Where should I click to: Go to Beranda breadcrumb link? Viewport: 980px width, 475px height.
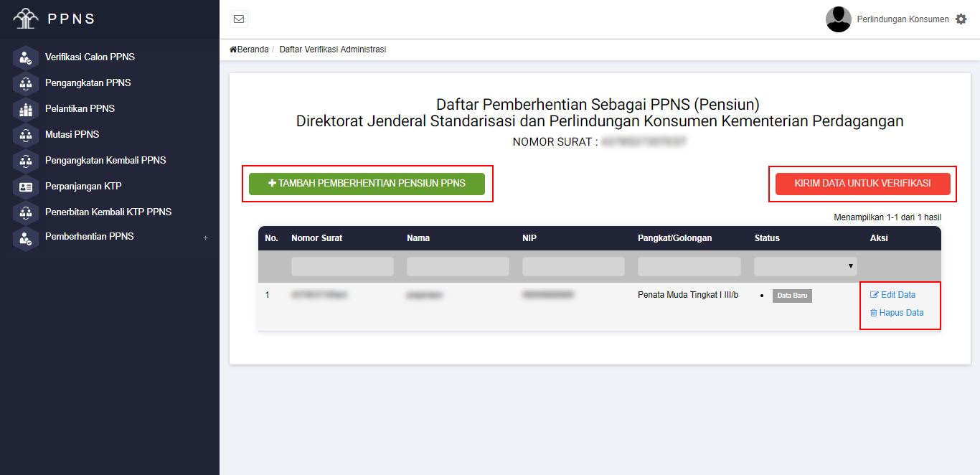250,50
